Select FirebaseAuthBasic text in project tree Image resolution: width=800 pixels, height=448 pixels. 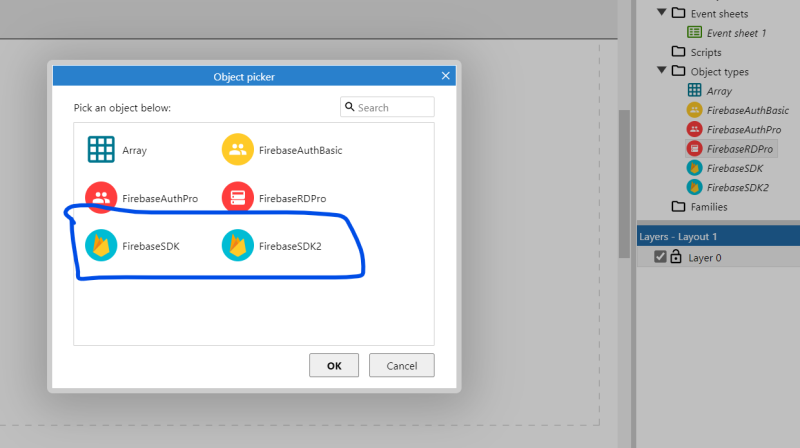click(x=748, y=110)
